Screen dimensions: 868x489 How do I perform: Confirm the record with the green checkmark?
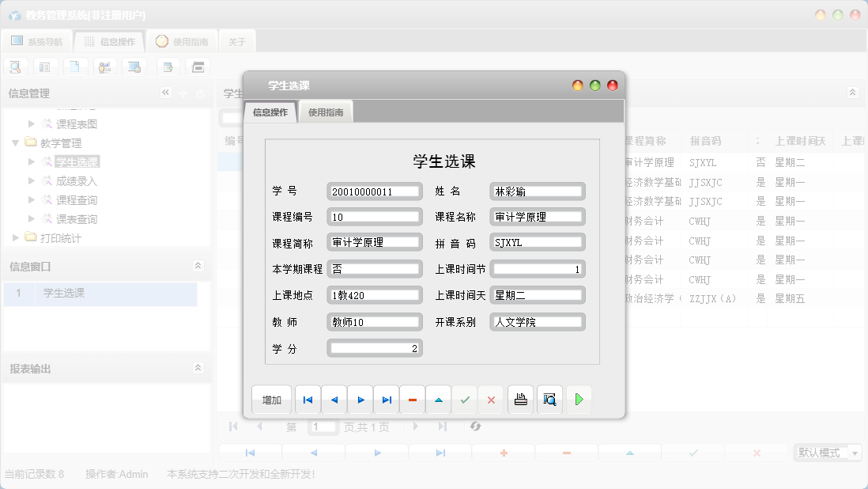466,400
